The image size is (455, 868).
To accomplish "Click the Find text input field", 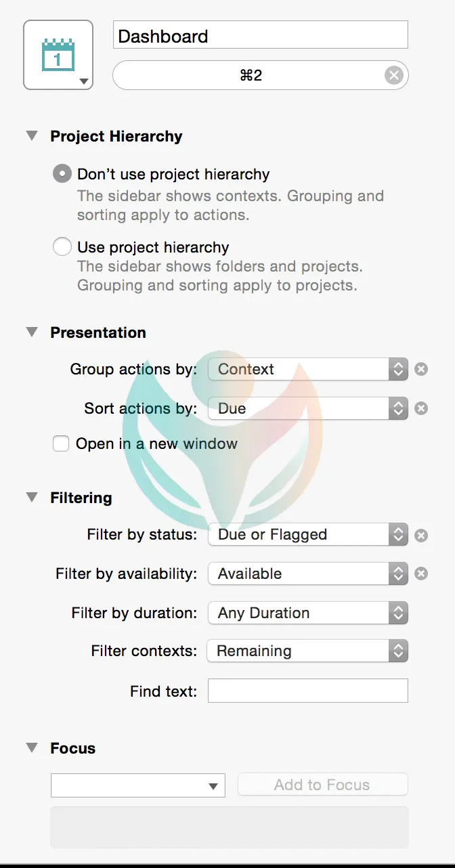I will pyautogui.click(x=308, y=691).
